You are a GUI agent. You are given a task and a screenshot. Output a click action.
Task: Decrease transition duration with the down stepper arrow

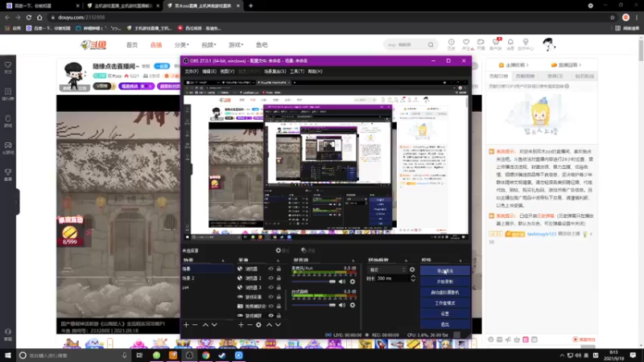pyautogui.click(x=413, y=280)
